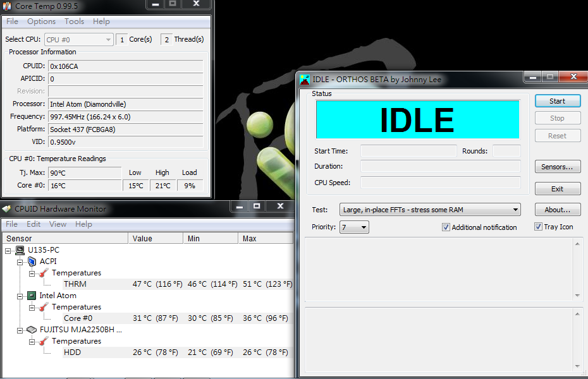This screenshot has width=588, height=379.
Task: Collapse the U135-PC tree node
Action: tap(8, 250)
